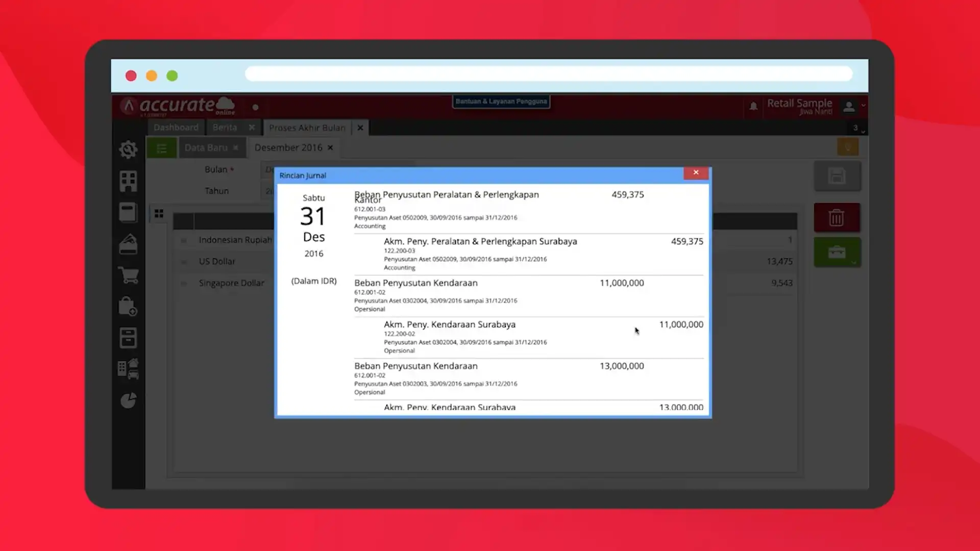The height and width of the screenshot is (551, 980).
Task: Open the purchase bag icon
Action: tap(128, 307)
